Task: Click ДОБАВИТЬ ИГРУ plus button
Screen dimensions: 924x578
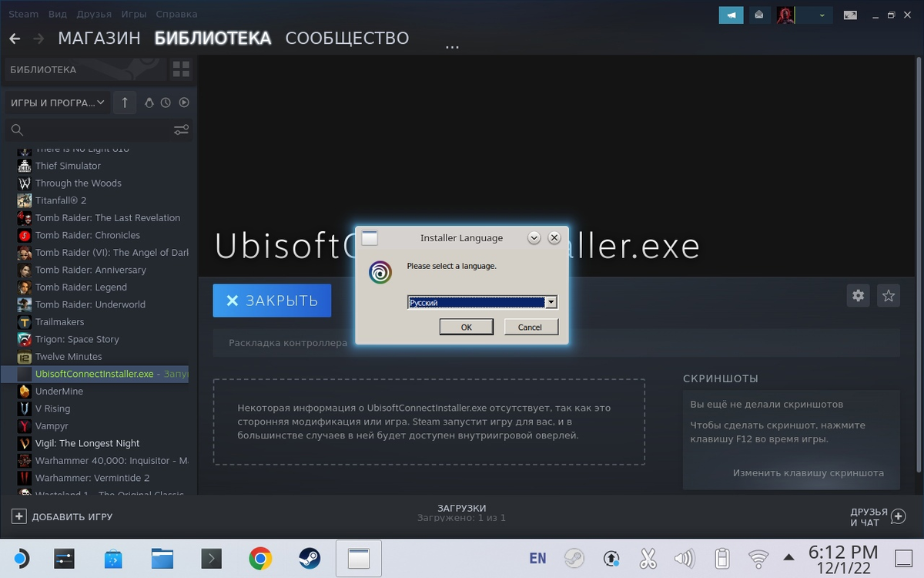Action: click(62, 517)
